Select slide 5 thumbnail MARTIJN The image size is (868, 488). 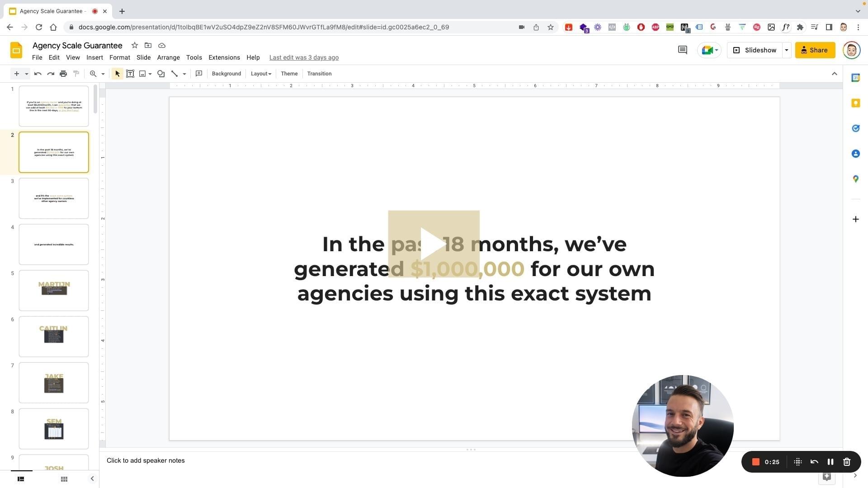pos(54,291)
